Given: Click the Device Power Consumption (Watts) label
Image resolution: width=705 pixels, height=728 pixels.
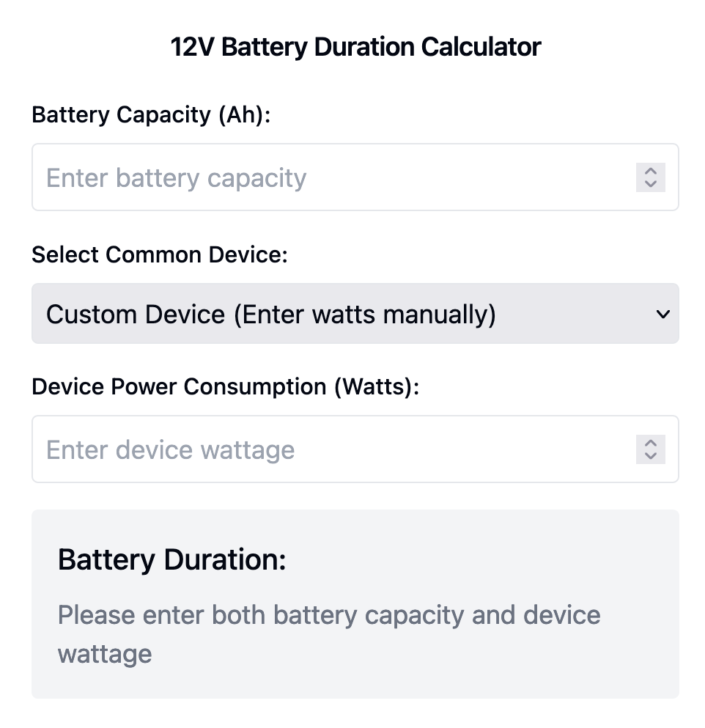Looking at the screenshot, I should pos(225,386).
